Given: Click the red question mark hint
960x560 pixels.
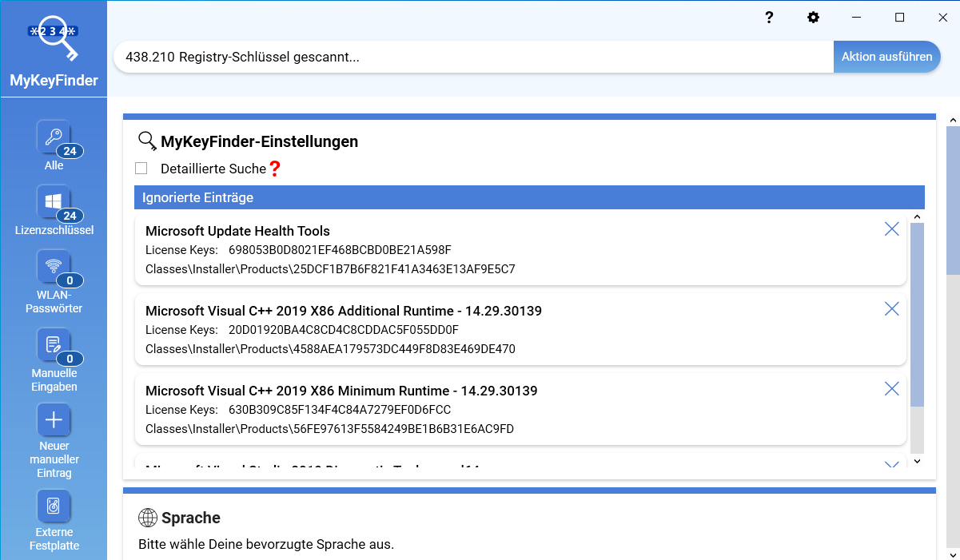Looking at the screenshot, I should pos(274,169).
